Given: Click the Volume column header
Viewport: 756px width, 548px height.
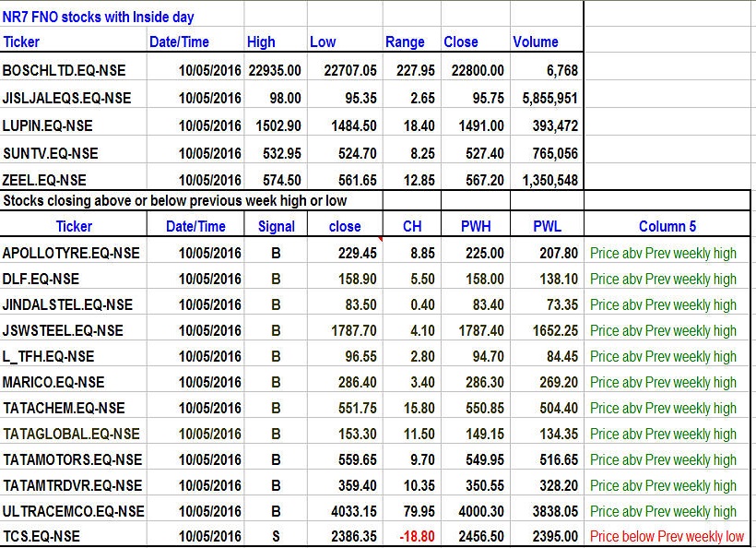Looking at the screenshot, I should click(x=536, y=41).
